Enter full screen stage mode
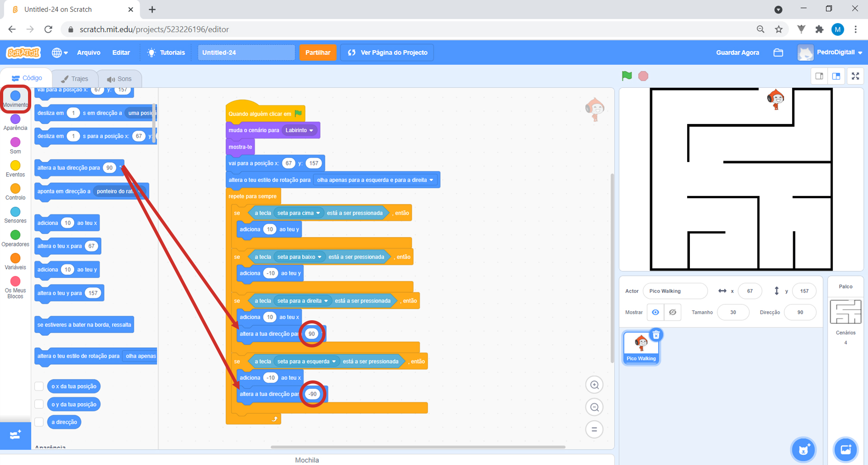Viewport: 868px width, 465px height. 855,76
